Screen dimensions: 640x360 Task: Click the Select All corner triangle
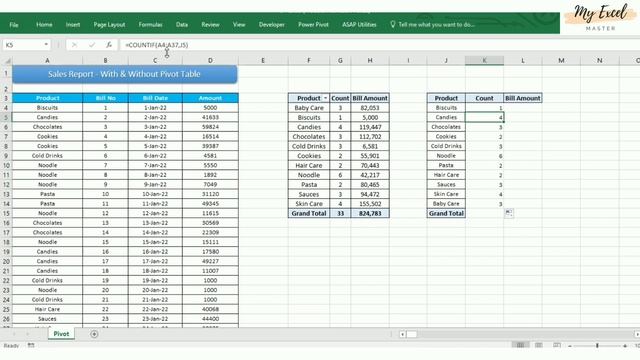pyautogui.click(x=7, y=60)
